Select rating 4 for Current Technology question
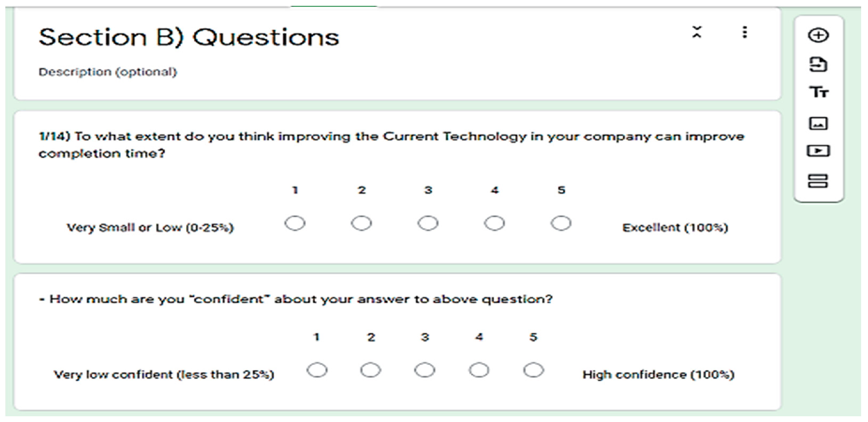 click(494, 224)
